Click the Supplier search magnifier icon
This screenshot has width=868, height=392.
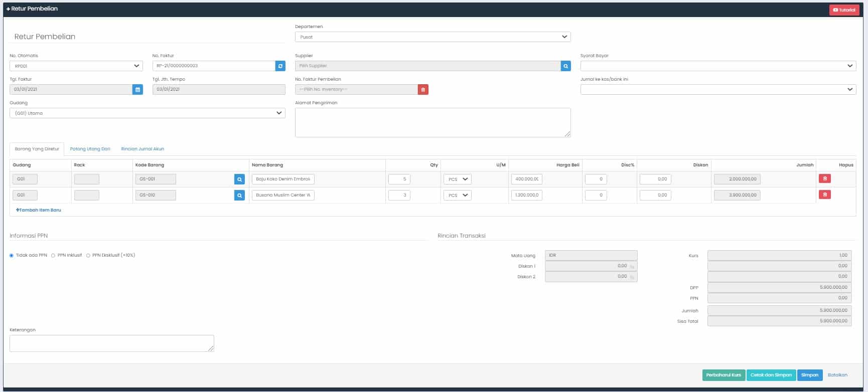(x=565, y=66)
